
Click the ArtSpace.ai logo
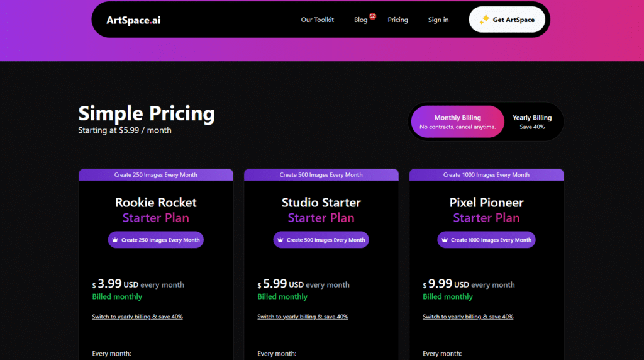pos(133,20)
